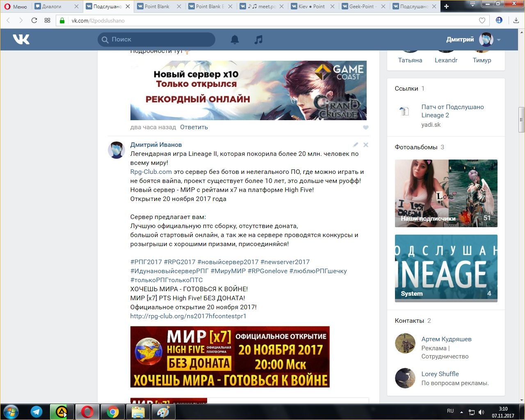Viewport: 525px width, 420px height.
Task: Switch to the Geek-Point tab
Action: click(x=363, y=6)
